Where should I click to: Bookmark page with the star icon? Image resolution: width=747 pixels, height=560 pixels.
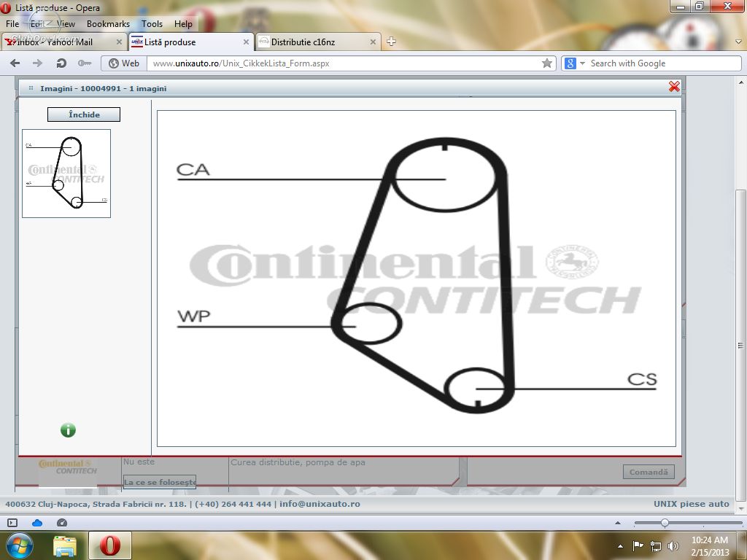tap(547, 63)
